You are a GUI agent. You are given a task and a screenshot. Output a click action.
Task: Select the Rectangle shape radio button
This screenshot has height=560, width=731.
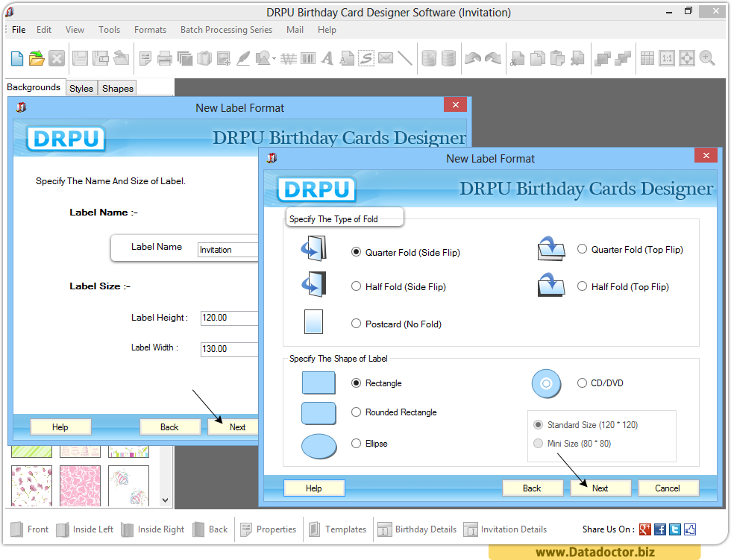(x=357, y=383)
